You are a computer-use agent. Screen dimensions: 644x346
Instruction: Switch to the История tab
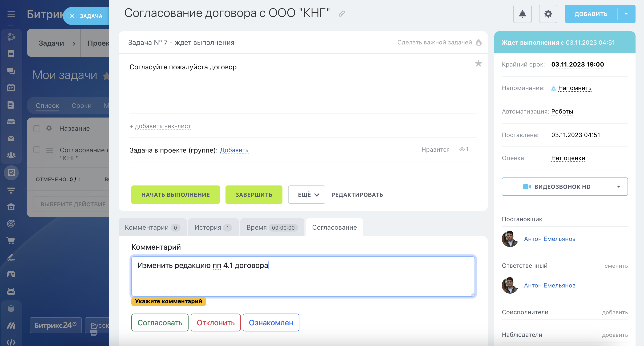coord(213,228)
